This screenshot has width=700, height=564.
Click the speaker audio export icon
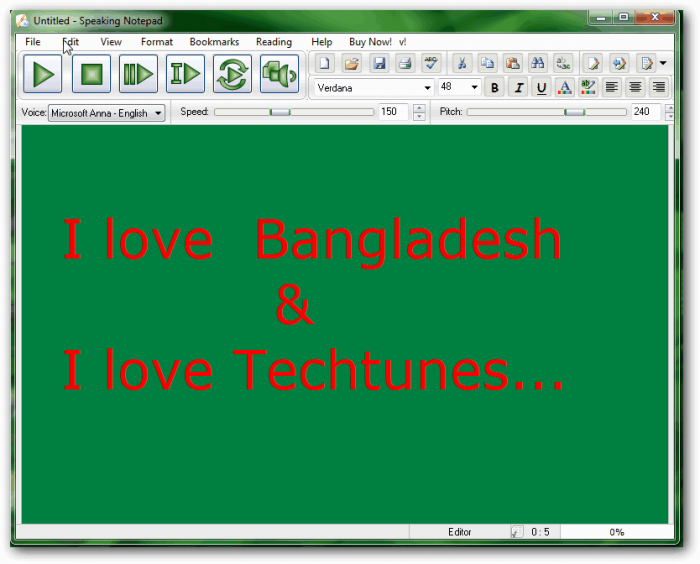(279, 74)
